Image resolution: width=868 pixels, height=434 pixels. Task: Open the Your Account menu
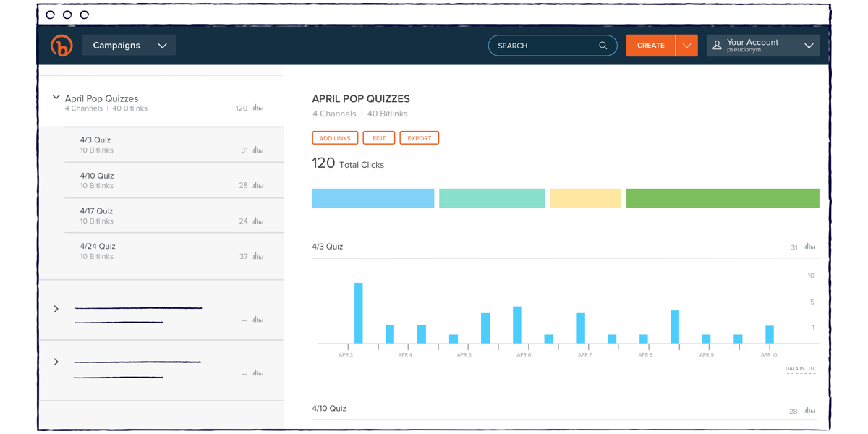(x=763, y=46)
